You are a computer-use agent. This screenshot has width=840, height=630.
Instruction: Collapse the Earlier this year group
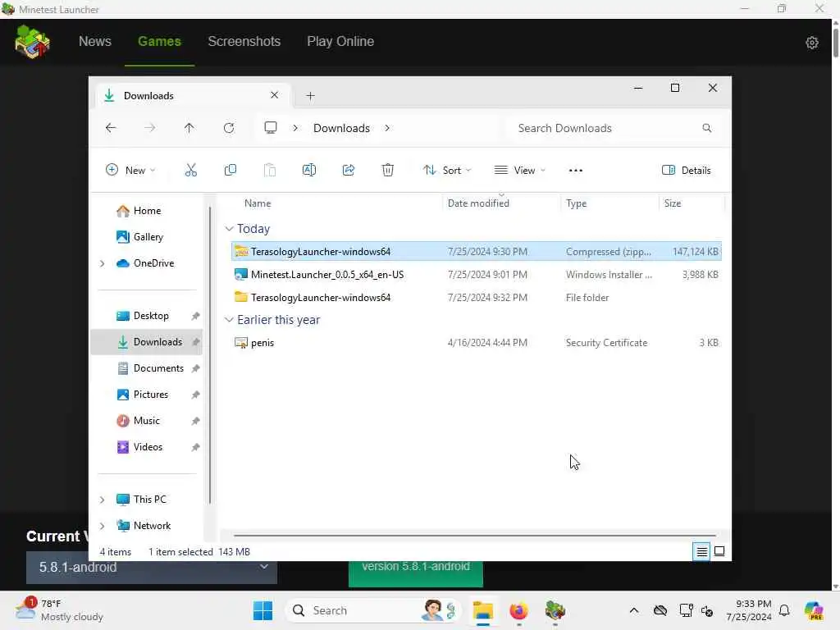229,320
